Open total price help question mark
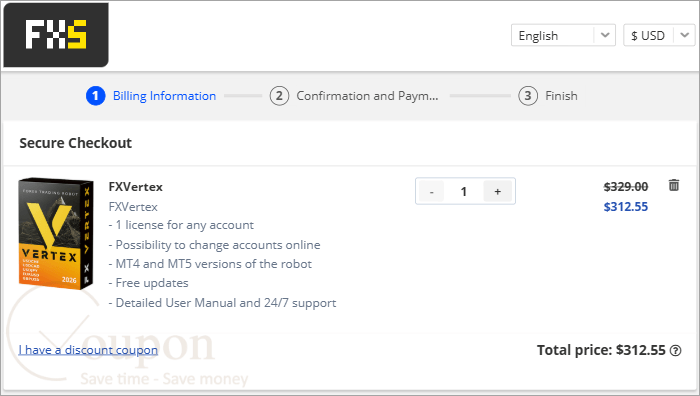The width and height of the screenshot is (700, 396). [676, 350]
